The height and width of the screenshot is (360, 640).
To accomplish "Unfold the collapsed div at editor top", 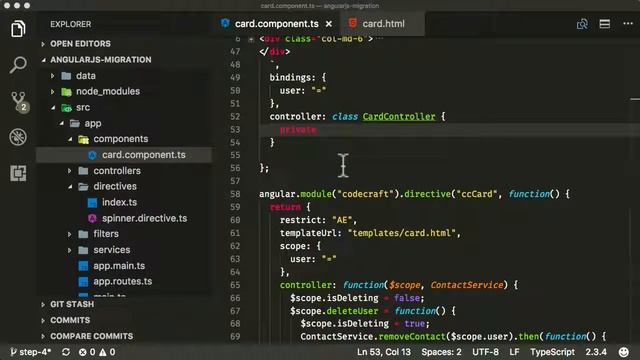I will [x=251, y=39].
